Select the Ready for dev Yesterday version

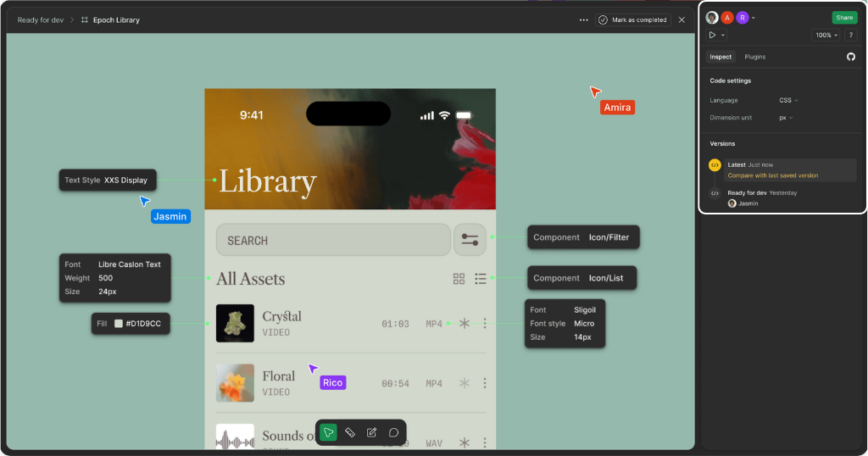762,193
